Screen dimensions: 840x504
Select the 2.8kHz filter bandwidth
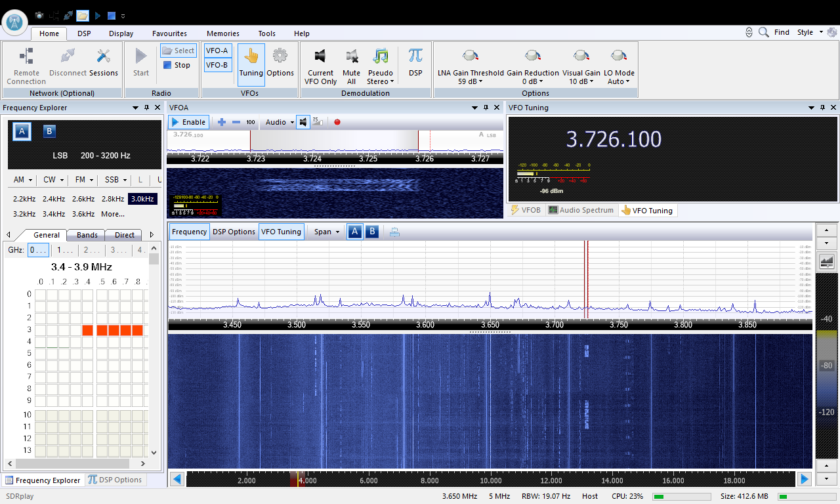click(x=112, y=199)
